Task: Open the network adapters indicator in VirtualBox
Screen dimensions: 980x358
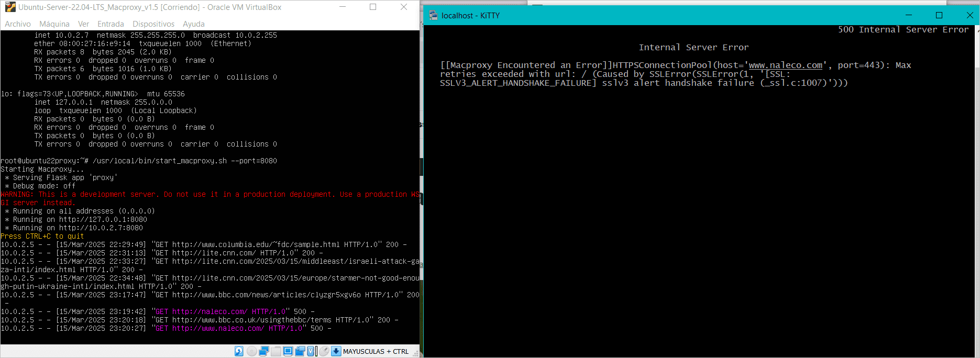Action: point(264,351)
